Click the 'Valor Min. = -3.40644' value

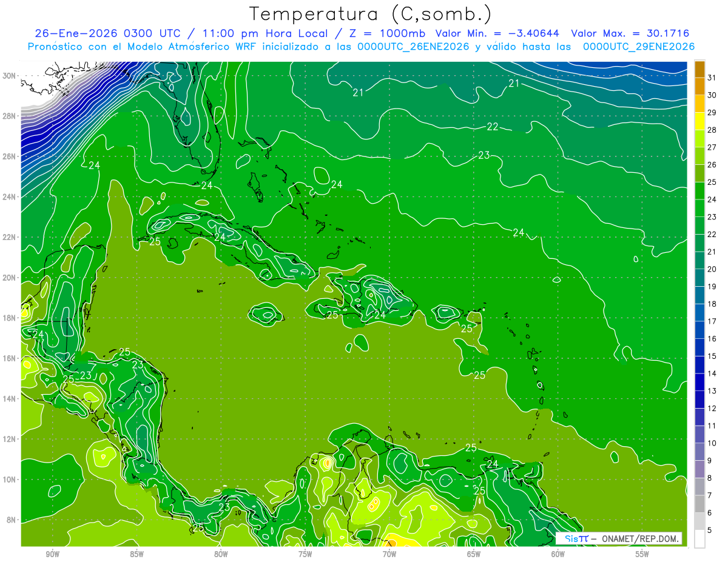pos(497,33)
